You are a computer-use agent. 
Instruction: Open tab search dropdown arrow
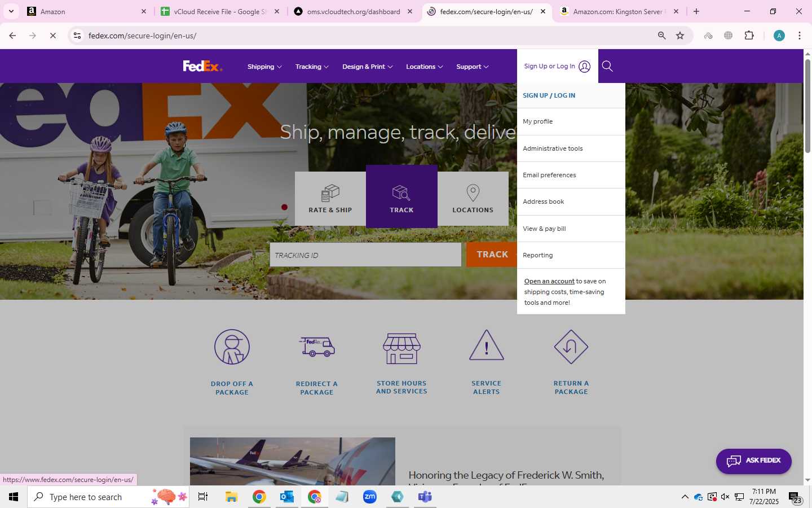click(11, 11)
